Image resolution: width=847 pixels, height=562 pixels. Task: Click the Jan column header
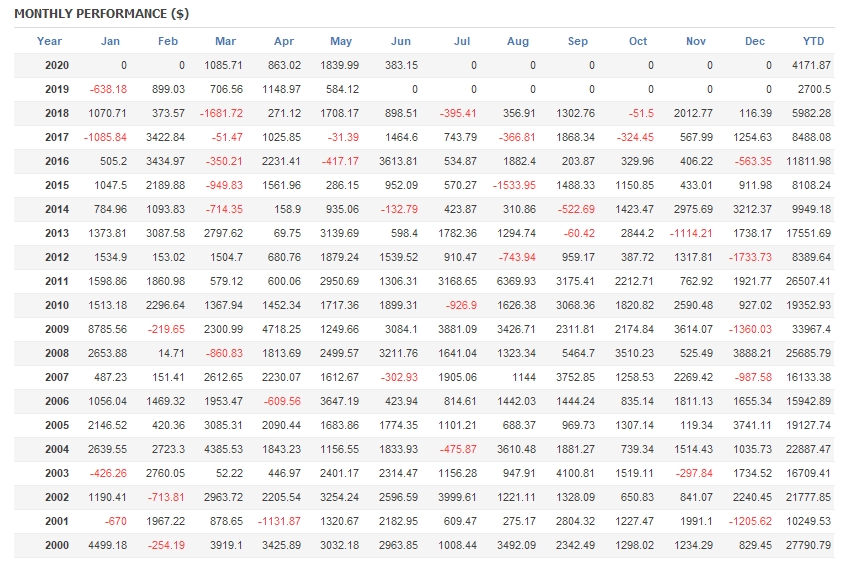click(110, 41)
